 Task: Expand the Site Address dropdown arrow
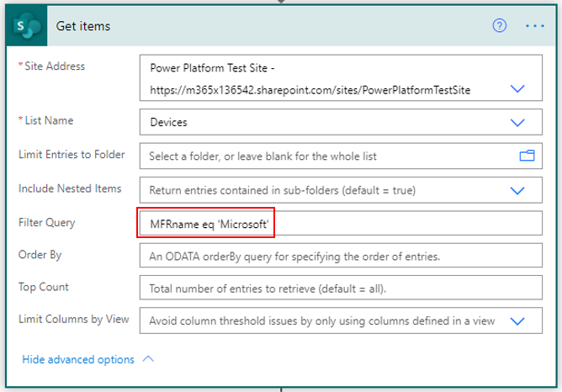[x=517, y=88]
